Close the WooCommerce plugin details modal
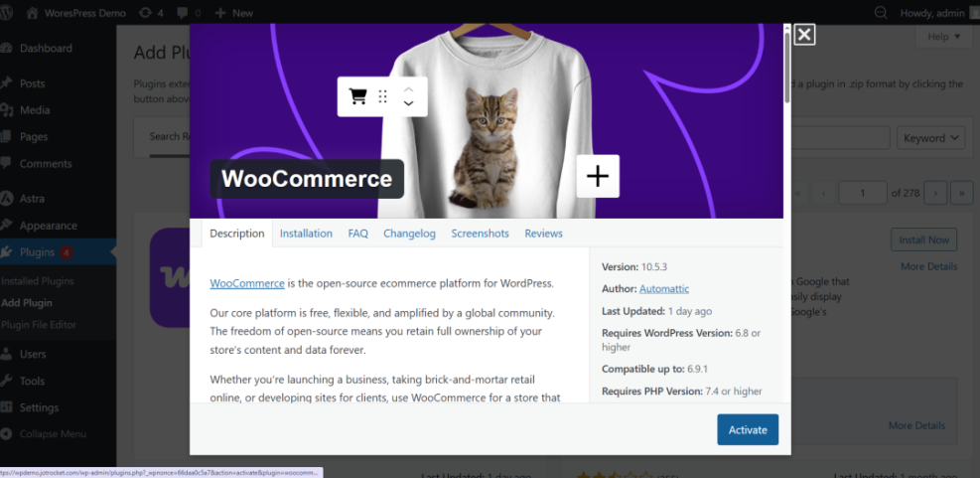 click(804, 35)
